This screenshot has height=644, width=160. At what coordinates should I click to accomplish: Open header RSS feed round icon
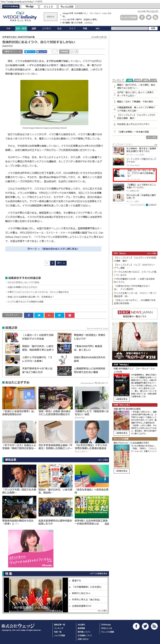coord(155,17)
